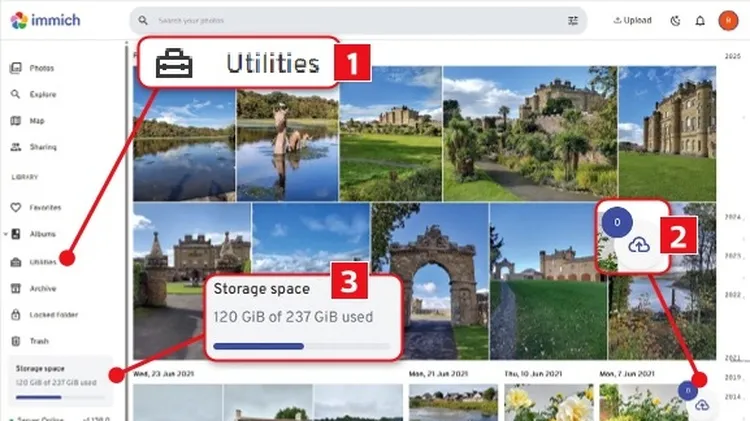The height and width of the screenshot is (421, 750).
Task: Click the search magnifier icon
Action: (143, 21)
